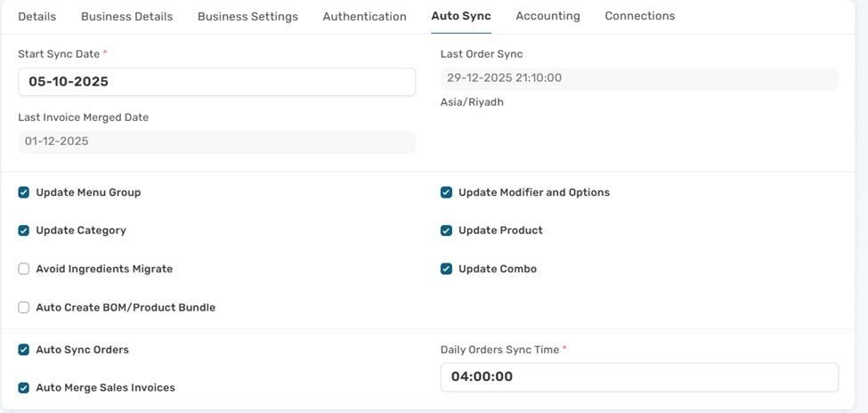Uncheck Auto Merge Sales Invoices
The image size is (868, 413).
tap(24, 388)
